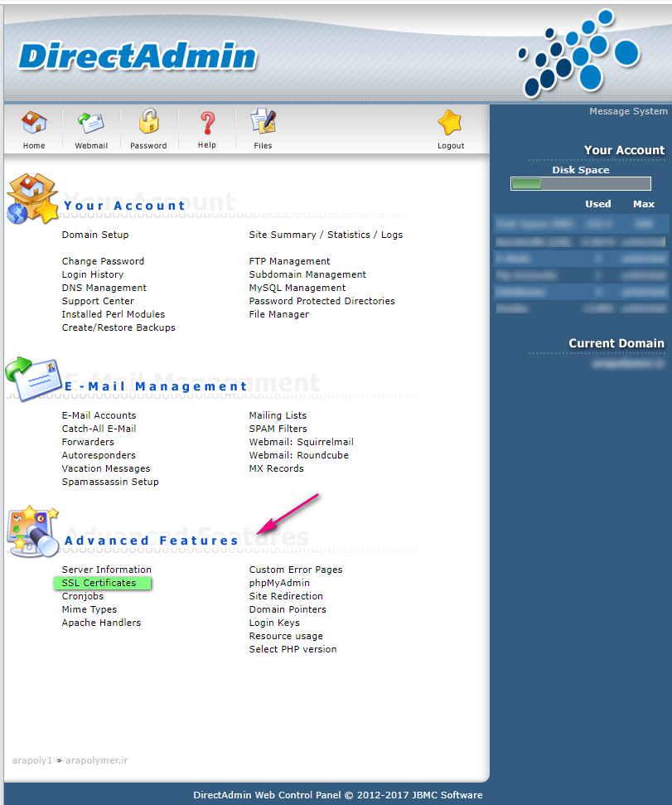The height and width of the screenshot is (805, 672).
Task: Open Webmail envelope icon in toolbar
Action: pyautogui.click(x=91, y=124)
